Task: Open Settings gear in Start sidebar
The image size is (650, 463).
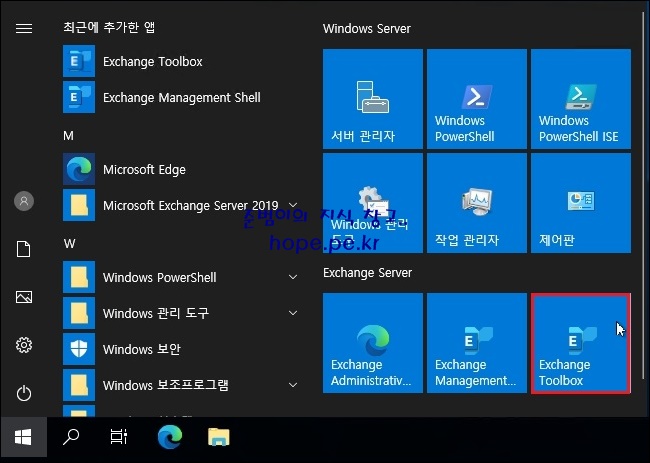Action: pyautogui.click(x=24, y=345)
